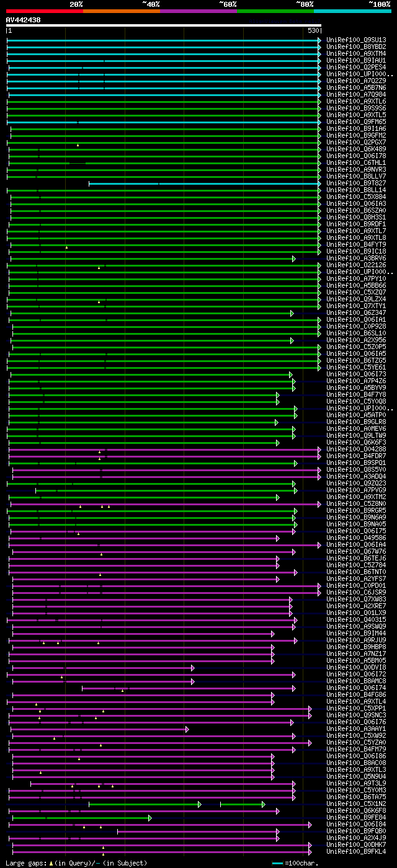
Task: Open hit UniRef100_Q9SU13
Action: click(356, 40)
